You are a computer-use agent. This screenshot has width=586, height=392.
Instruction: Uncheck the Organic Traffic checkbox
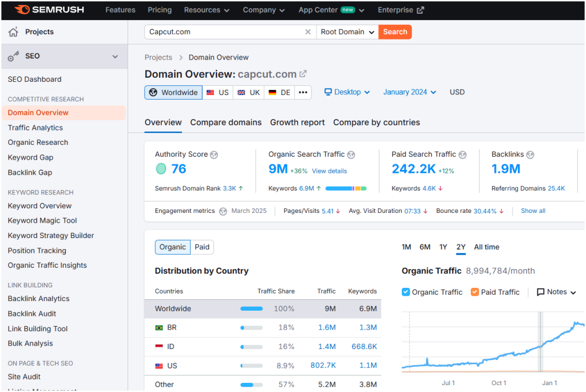[406, 292]
